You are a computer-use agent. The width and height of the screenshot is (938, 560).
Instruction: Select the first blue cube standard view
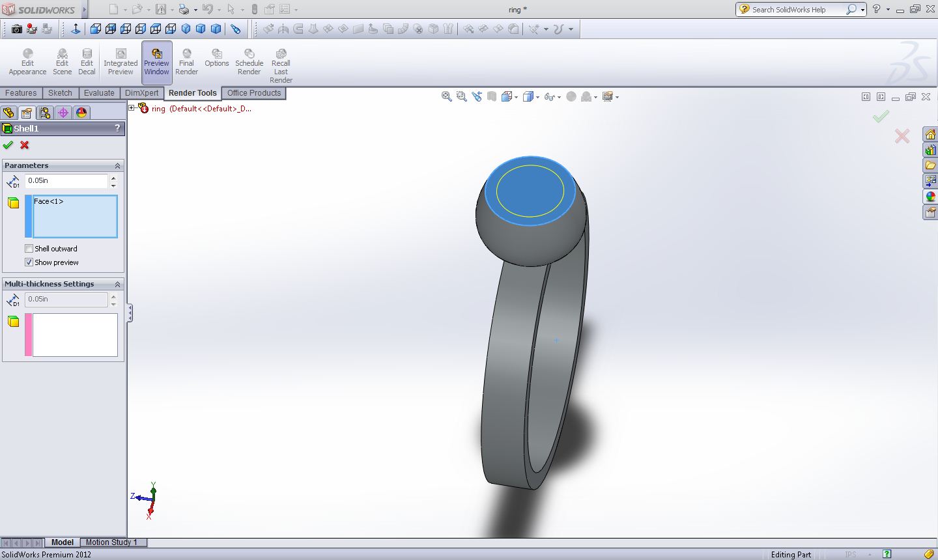96,29
